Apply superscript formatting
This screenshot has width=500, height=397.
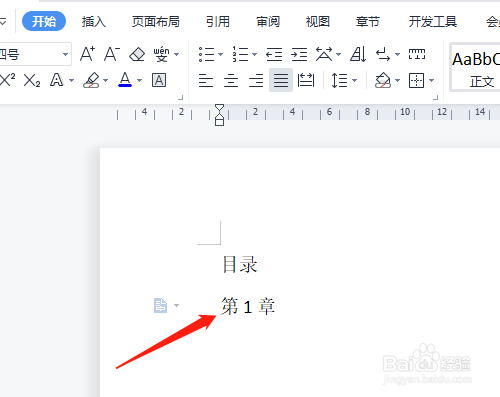(x=7, y=80)
